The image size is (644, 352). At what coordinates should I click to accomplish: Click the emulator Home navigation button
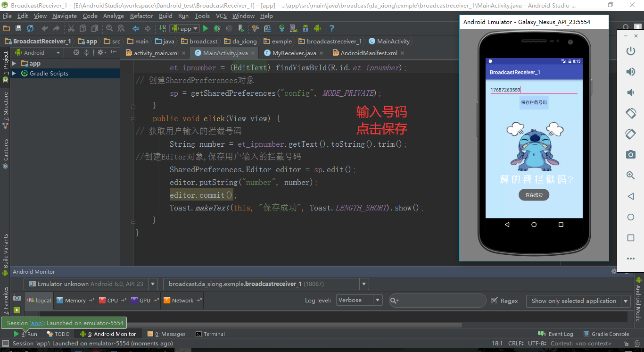(x=534, y=225)
